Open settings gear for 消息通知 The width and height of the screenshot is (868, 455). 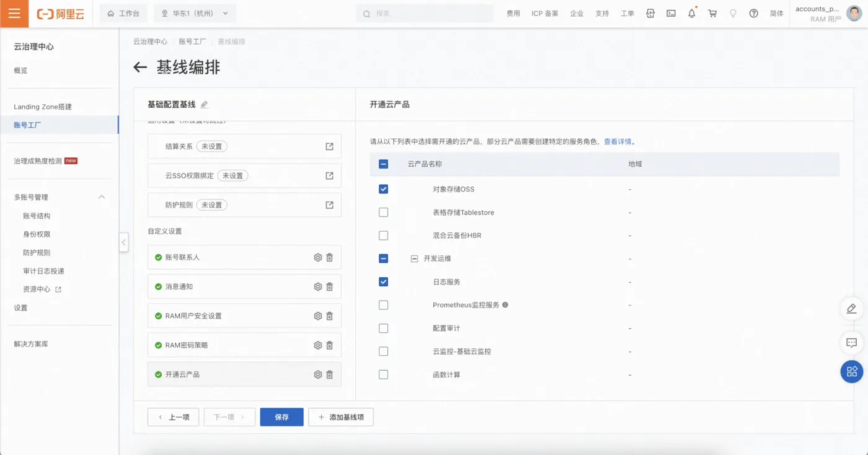318,287
